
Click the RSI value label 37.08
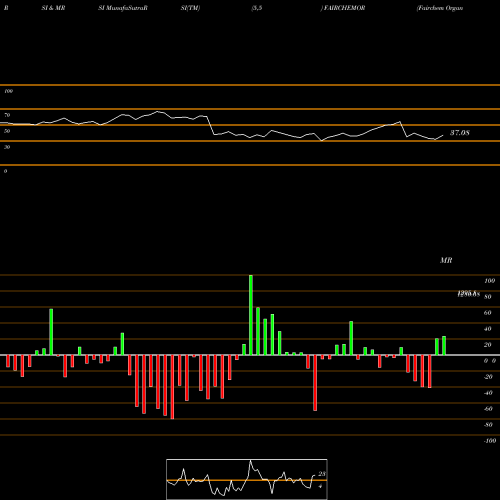tap(460, 133)
